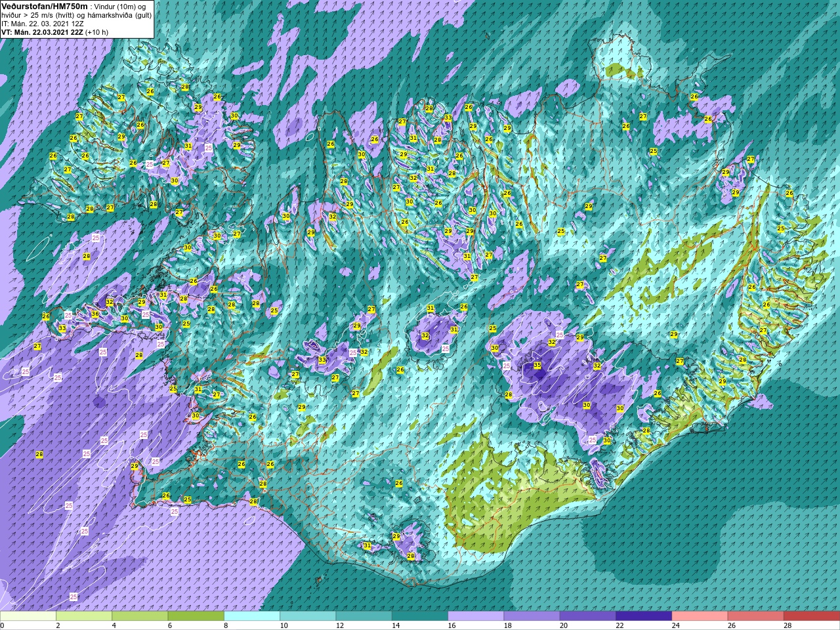
Task: Click the legend tick label 12
Action: click(x=340, y=625)
